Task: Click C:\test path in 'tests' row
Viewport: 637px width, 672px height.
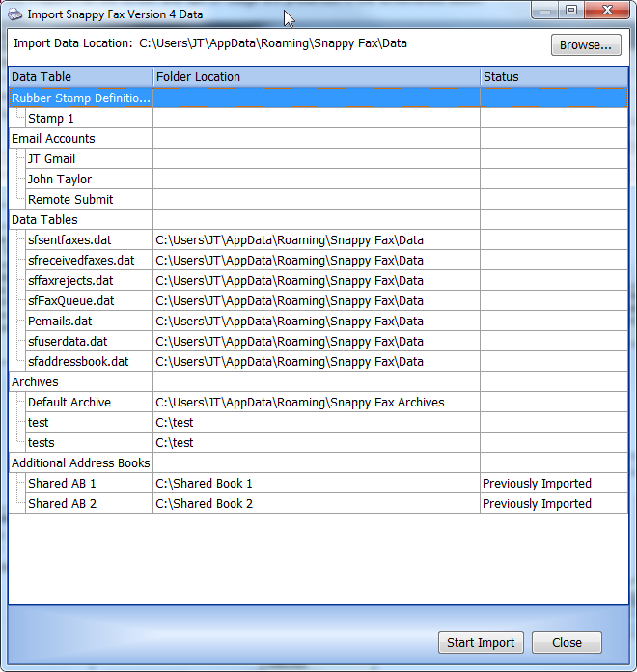Action: pyautogui.click(x=175, y=443)
